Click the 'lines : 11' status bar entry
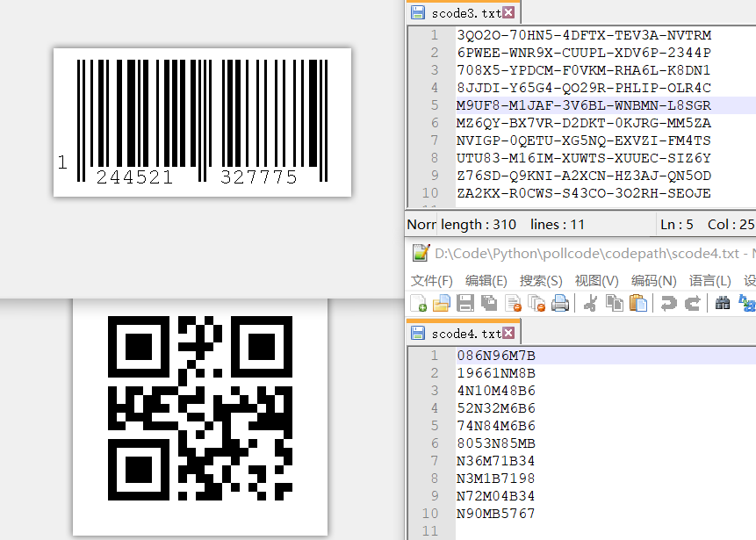 coord(558,225)
